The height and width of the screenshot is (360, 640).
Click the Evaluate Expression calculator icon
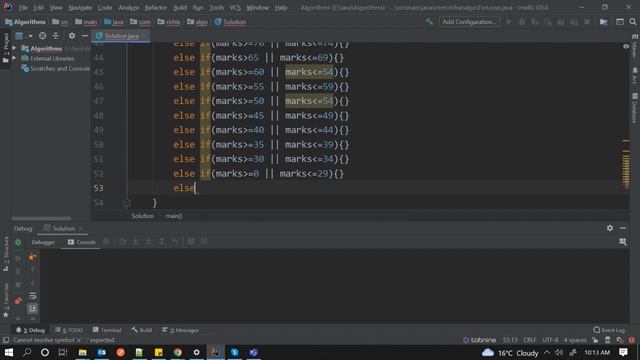click(191, 242)
